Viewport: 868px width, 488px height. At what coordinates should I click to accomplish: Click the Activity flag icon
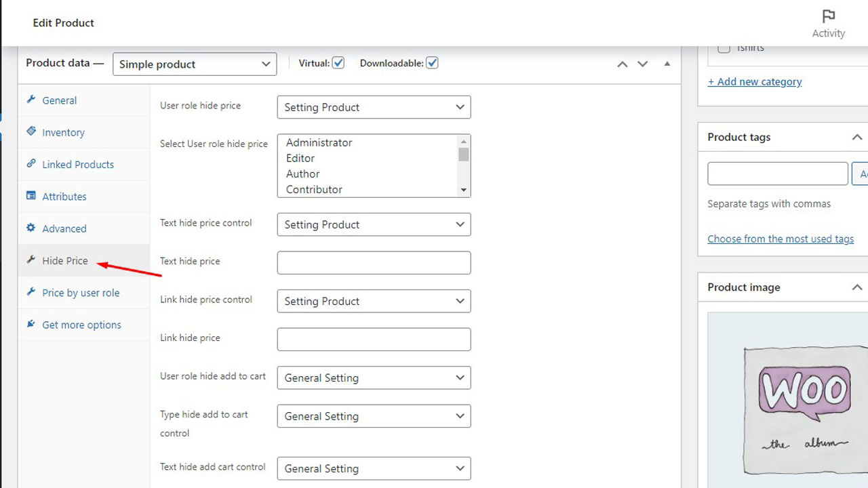(x=828, y=16)
